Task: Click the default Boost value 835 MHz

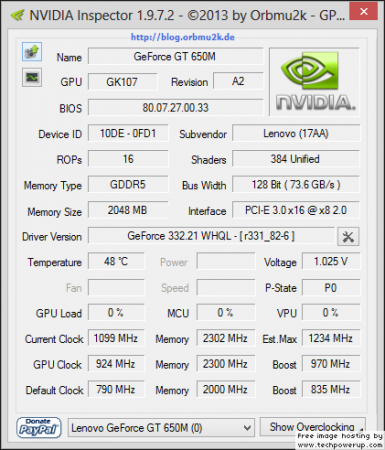Action: (331, 389)
